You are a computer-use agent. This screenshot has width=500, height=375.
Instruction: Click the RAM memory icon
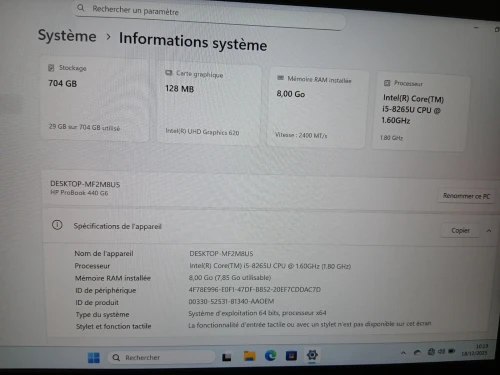pyautogui.click(x=280, y=78)
